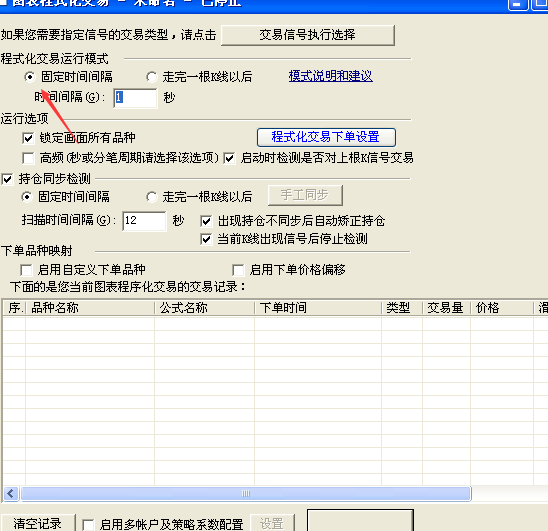
Task: Click the 下单时间 column header
Action: 318,308
